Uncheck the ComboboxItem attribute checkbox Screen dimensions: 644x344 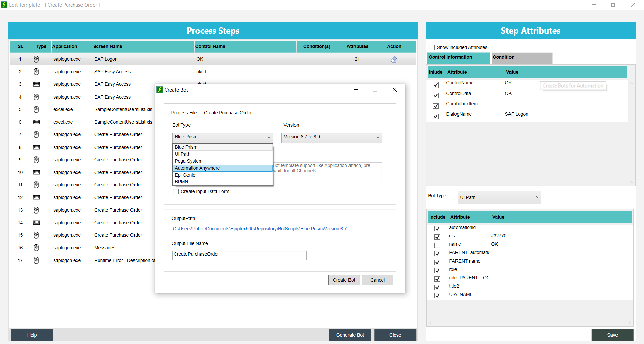click(436, 106)
